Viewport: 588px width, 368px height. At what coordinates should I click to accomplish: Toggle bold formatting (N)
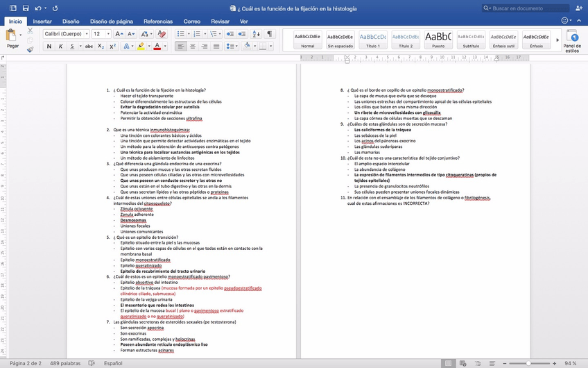click(x=49, y=47)
